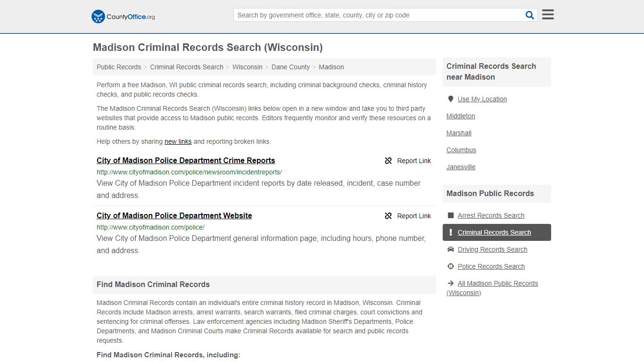Open the new links sharing link
644x362 pixels.
click(178, 141)
